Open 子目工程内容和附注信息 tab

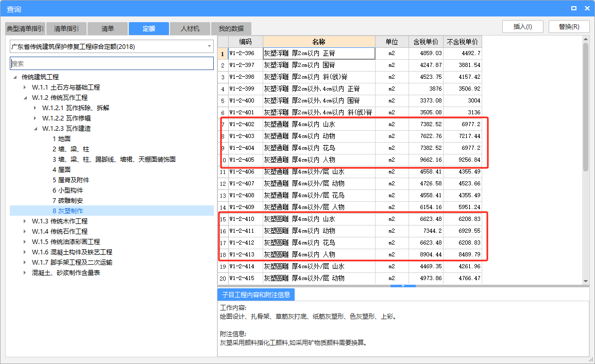tap(256, 294)
